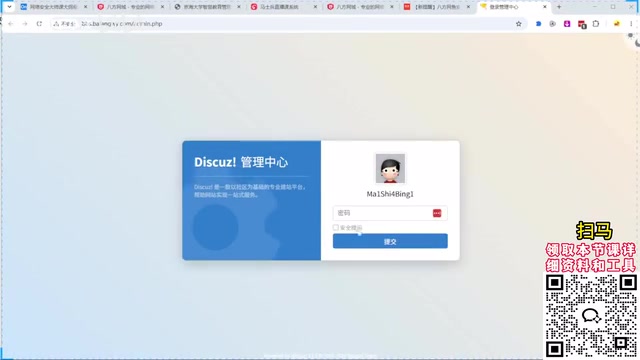Reload the admin login page
640x360 pixels.
point(39,24)
